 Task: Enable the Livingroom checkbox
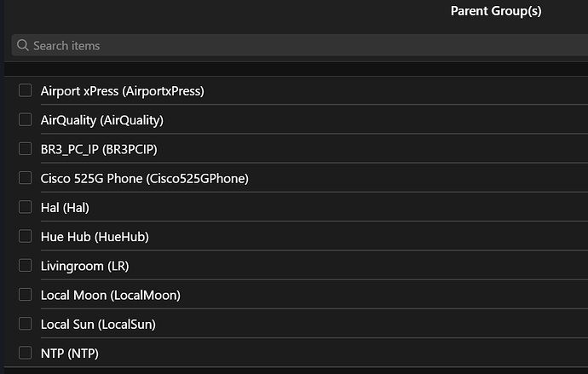(26, 266)
